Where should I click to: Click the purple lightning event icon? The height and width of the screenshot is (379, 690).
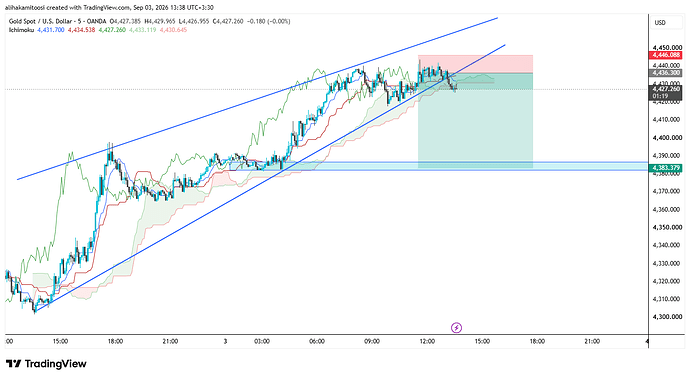coord(456,327)
